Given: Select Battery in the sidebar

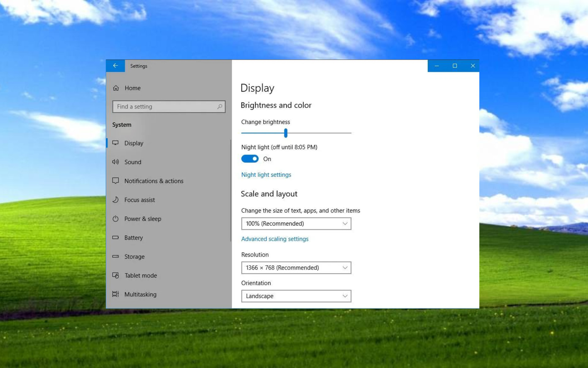Looking at the screenshot, I should [134, 238].
